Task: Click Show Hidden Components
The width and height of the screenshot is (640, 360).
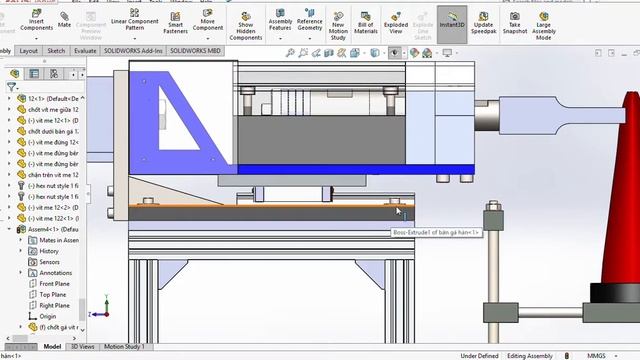Action: pyautogui.click(x=245, y=26)
